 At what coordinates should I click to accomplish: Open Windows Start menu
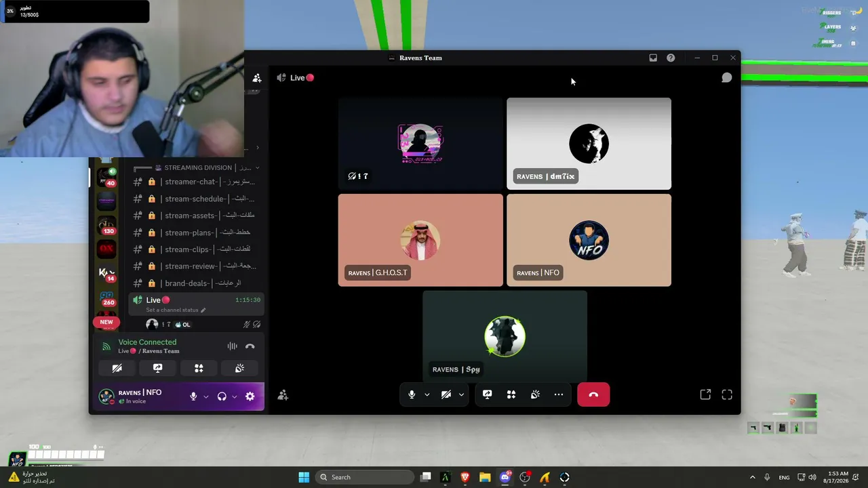click(x=304, y=477)
